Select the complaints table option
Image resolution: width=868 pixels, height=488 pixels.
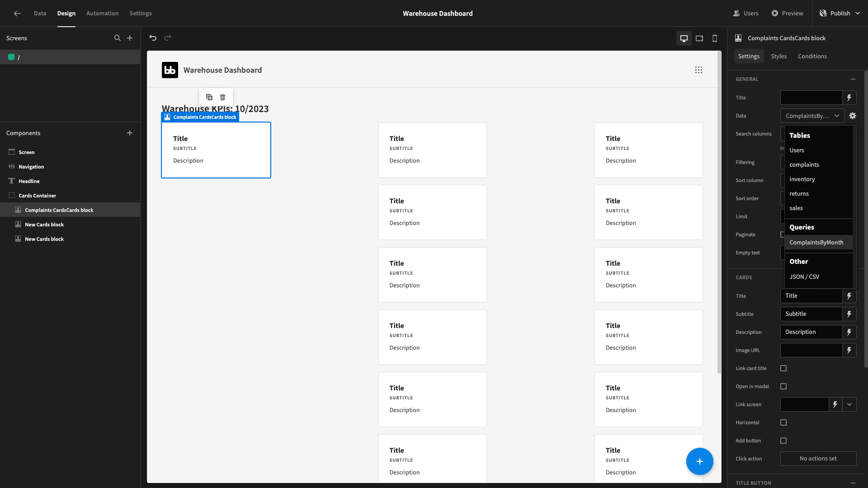click(x=818, y=165)
